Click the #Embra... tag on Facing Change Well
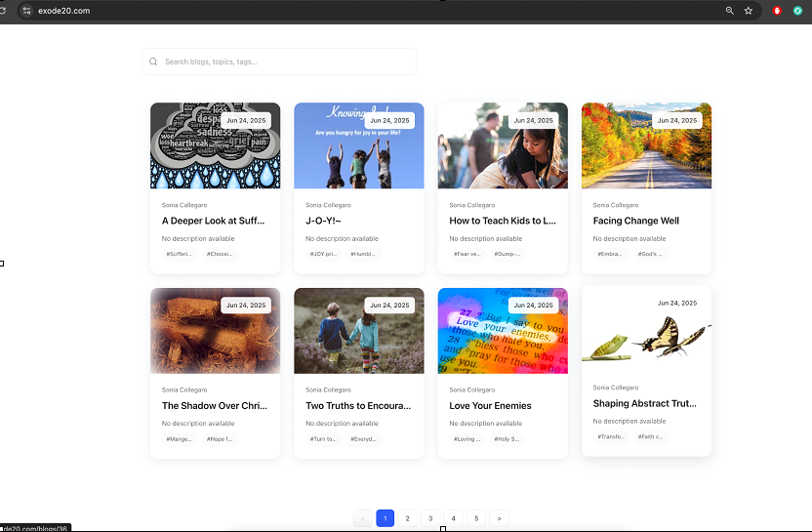812x532 pixels. 611,254
